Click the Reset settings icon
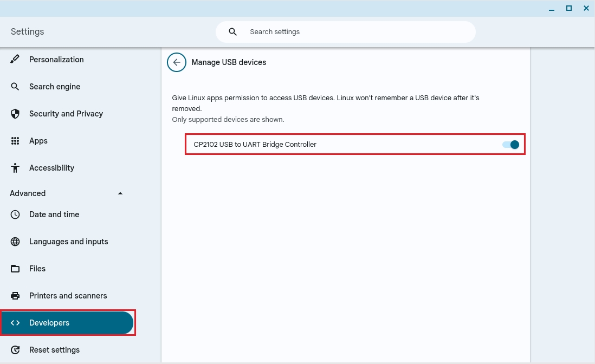The height and width of the screenshot is (364, 595). [x=15, y=350]
